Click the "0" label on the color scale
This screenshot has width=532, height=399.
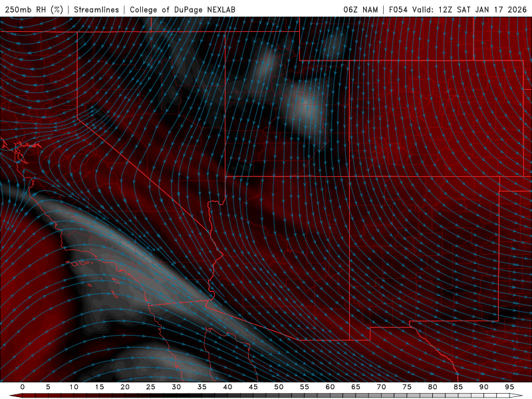click(23, 387)
